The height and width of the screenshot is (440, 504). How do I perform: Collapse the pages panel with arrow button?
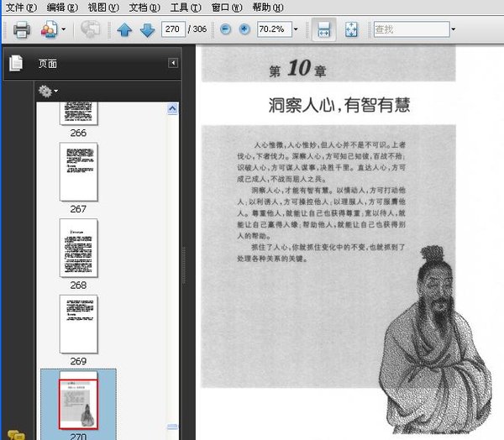[x=173, y=63]
